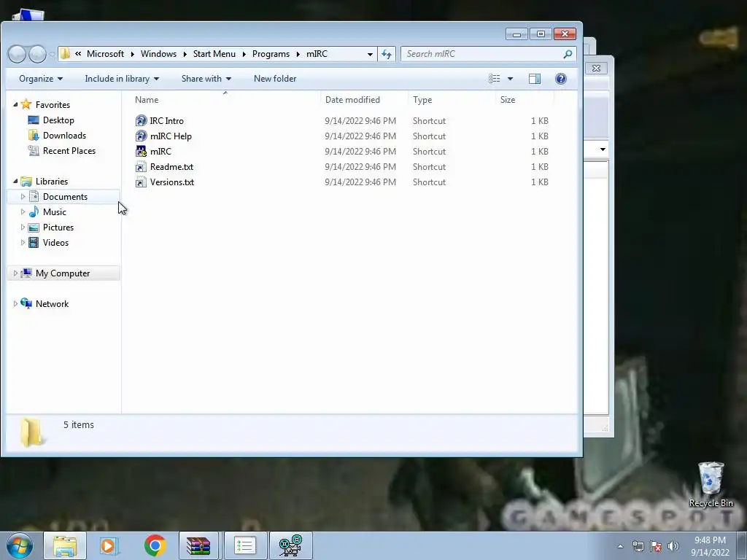
Task: Expand the Pictures library node
Action: [23, 227]
